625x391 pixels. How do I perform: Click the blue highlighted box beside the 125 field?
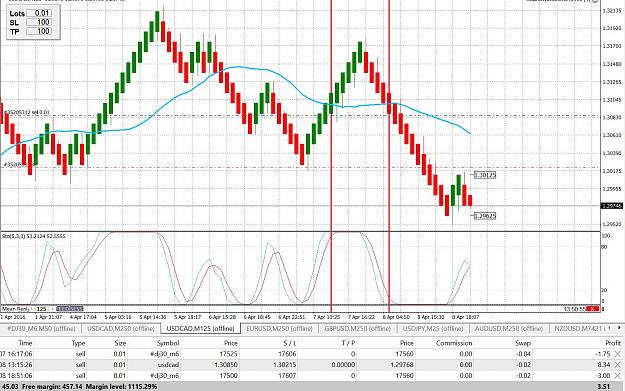70,309
